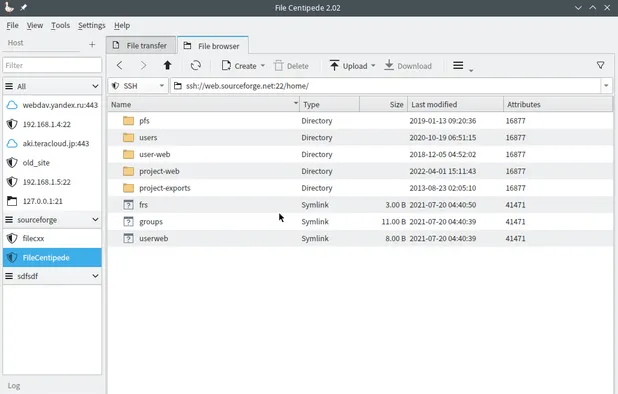The width and height of the screenshot is (618, 394).
Task: Open the hamburger view options menu
Action: click(x=458, y=65)
